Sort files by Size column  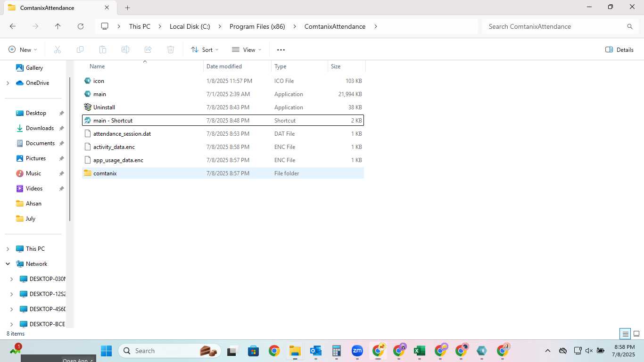coord(347,66)
